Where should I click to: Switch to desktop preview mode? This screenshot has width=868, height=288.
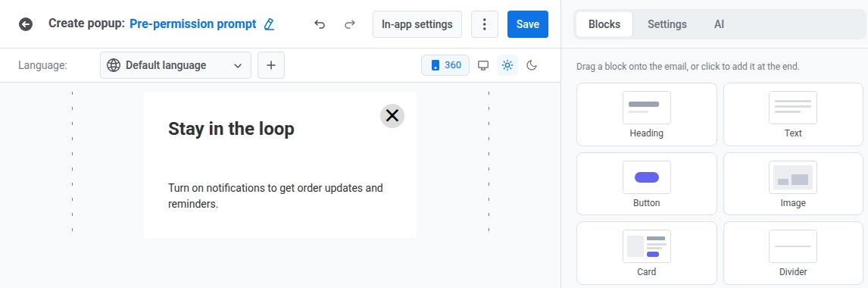click(483, 65)
